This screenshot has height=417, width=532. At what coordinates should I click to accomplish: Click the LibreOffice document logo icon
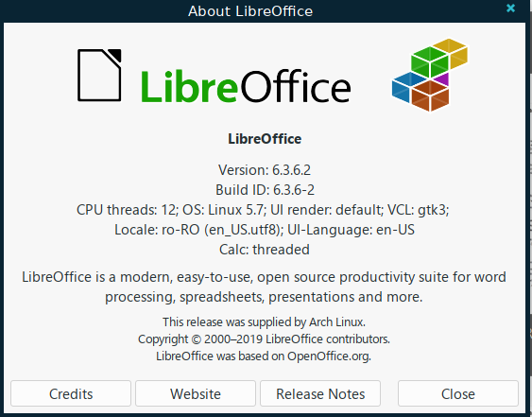99,75
